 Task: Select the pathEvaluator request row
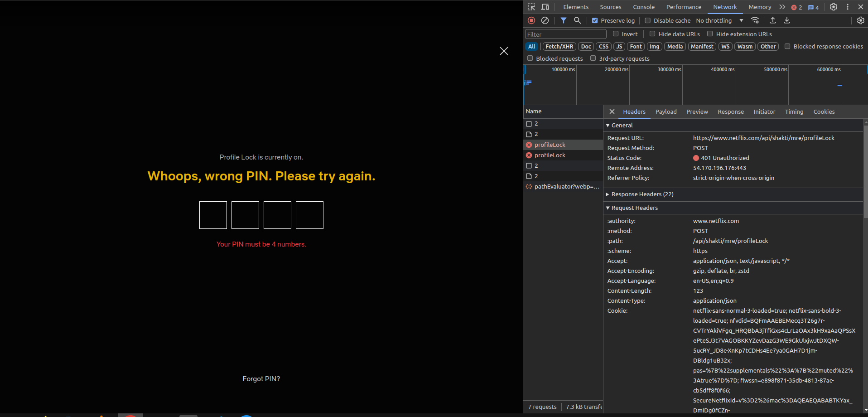[563, 186]
